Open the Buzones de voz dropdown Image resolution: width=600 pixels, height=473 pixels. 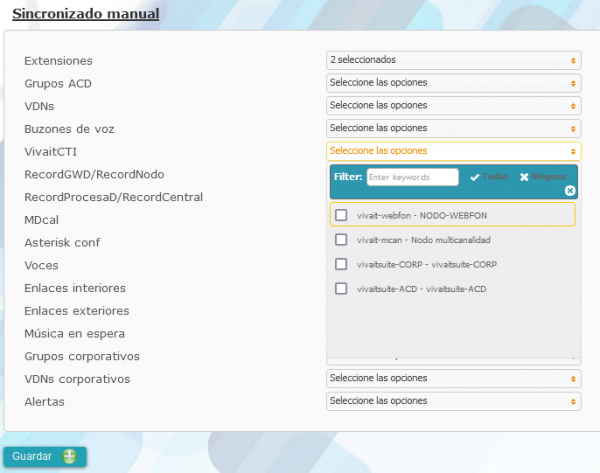[x=453, y=128]
